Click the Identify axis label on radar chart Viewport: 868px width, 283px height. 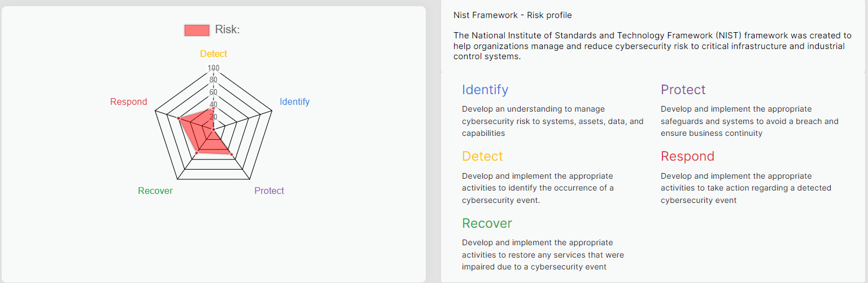(x=295, y=102)
